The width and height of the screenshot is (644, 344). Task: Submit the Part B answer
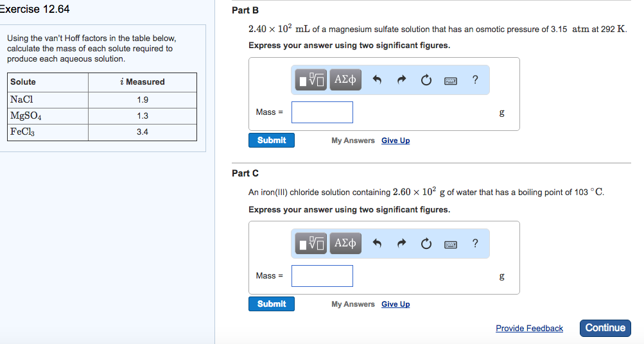point(272,141)
